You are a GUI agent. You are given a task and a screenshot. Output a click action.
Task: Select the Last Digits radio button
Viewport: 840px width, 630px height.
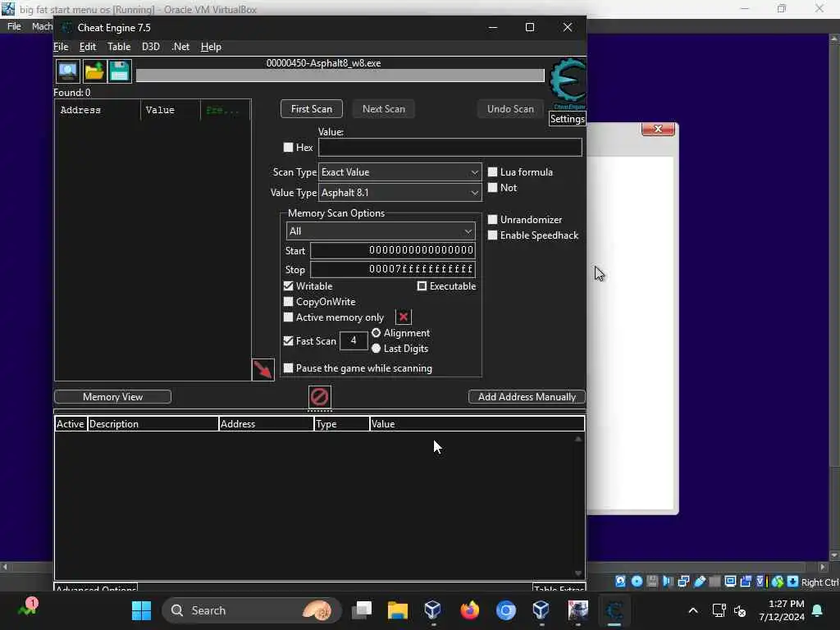376,348
